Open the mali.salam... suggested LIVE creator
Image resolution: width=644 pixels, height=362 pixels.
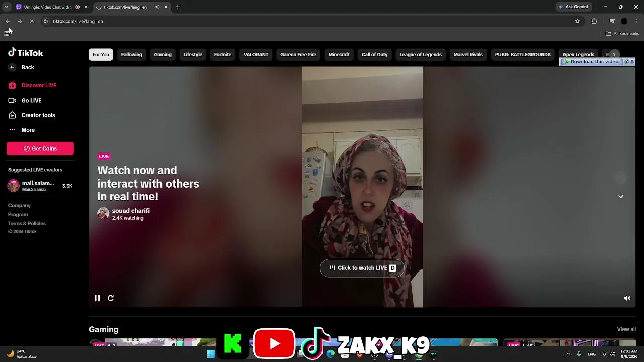(x=40, y=186)
